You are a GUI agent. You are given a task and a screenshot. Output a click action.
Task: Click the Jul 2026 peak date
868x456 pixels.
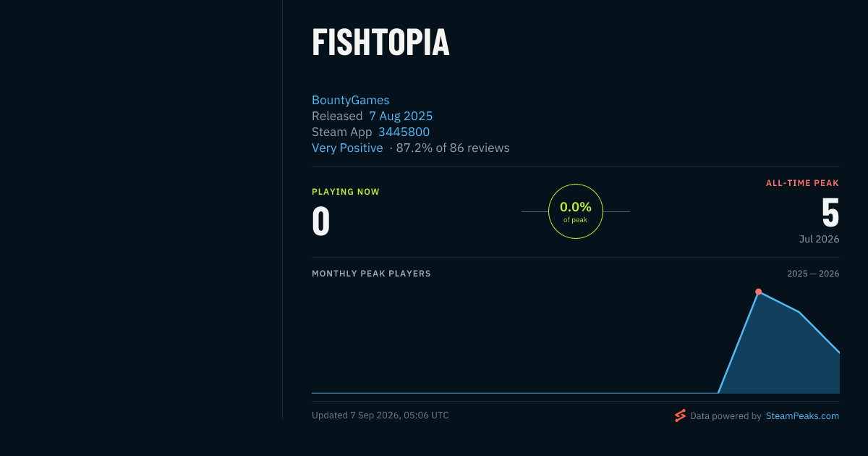[x=819, y=239]
